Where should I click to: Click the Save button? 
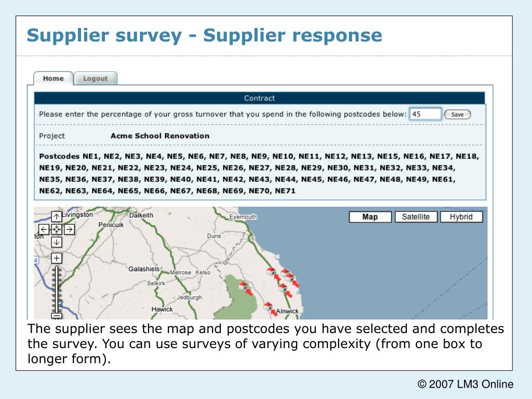[x=457, y=114]
